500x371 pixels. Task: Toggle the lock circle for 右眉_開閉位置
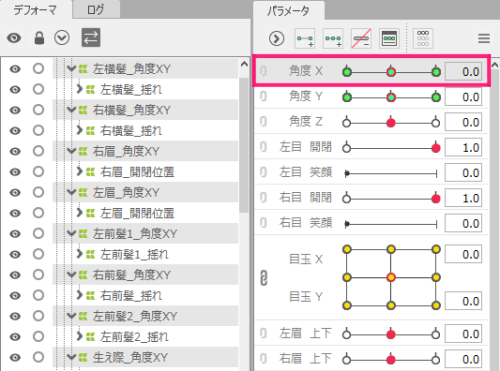[x=38, y=172]
